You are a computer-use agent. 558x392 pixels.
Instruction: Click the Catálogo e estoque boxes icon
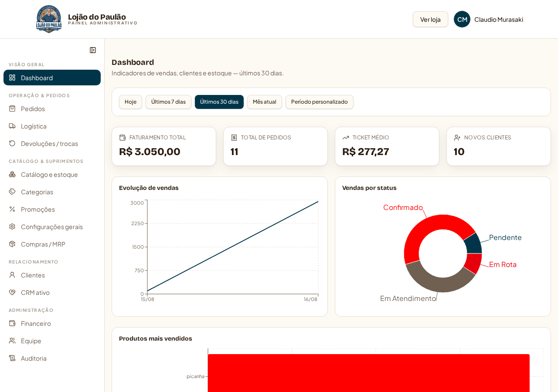12,174
